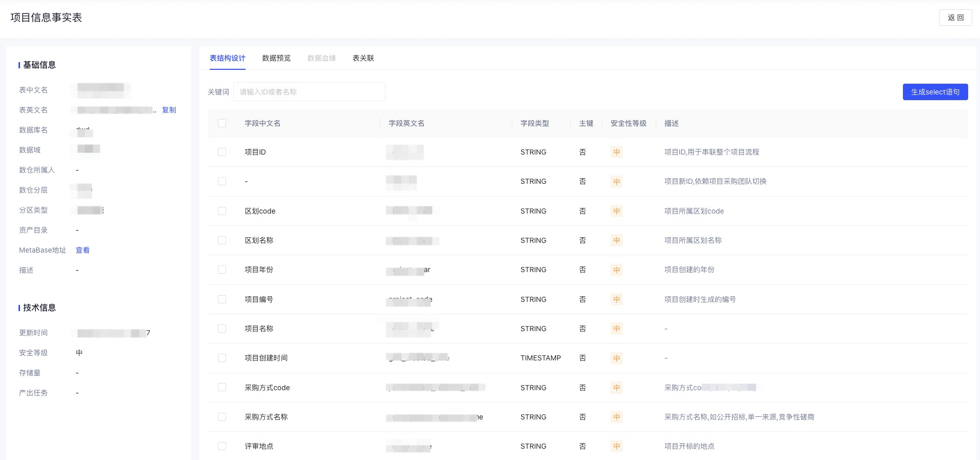This screenshot has width=980, height=460.
Task: Click the 中 security badge for 项目编号
Action: (617, 299)
